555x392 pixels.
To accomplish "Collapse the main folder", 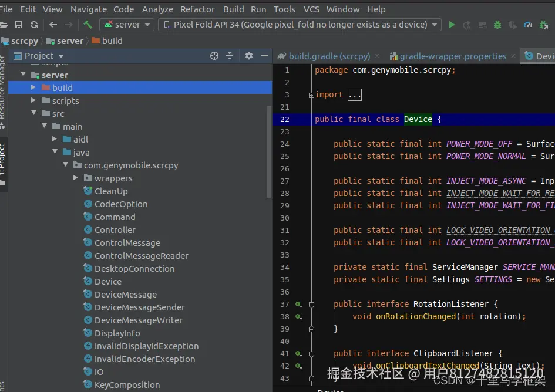I will 44,126.
